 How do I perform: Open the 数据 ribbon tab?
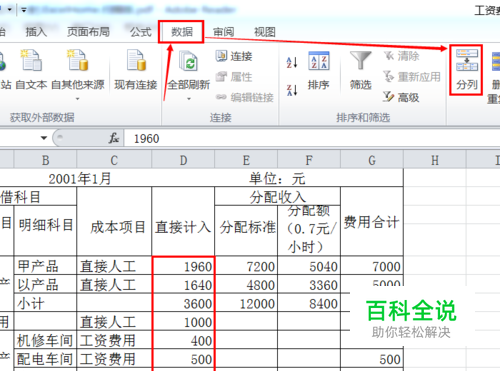click(182, 32)
